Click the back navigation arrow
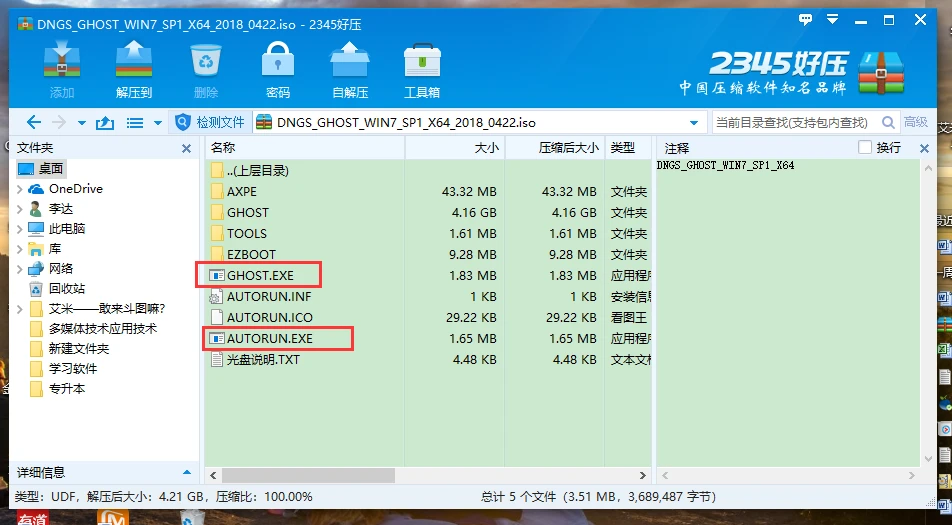Image resolution: width=952 pixels, height=525 pixels. pos(33,122)
